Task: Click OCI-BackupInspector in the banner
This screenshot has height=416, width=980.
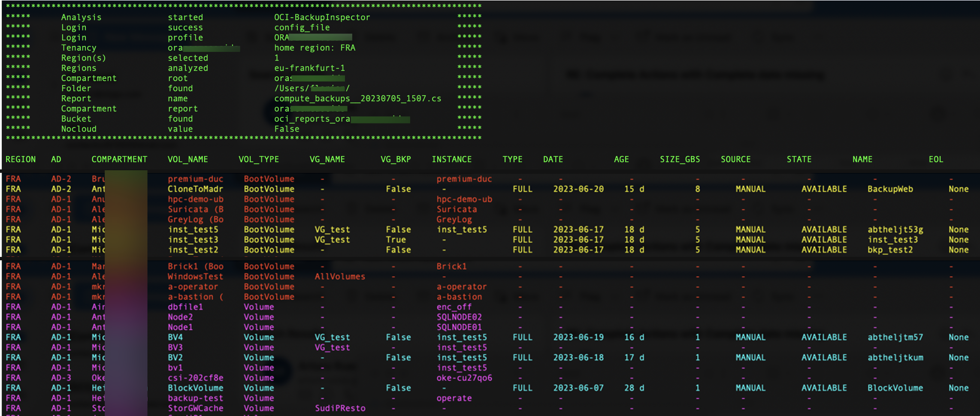Action: (x=322, y=17)
